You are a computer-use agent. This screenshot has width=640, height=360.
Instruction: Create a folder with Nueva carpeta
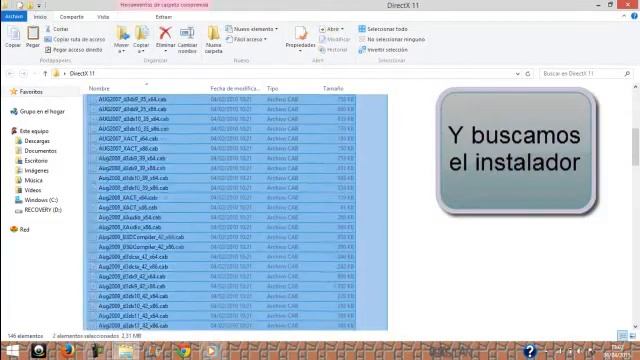tap(213, 39)
